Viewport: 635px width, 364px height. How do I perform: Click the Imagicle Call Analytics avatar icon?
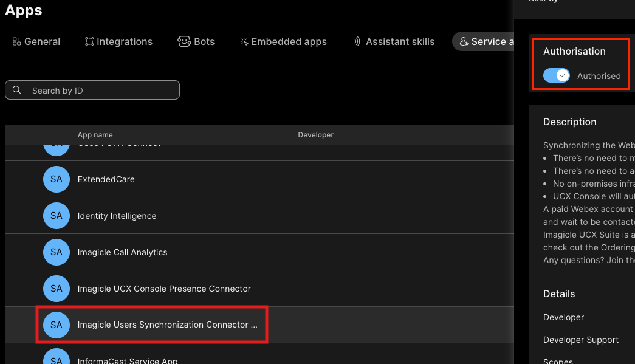(x=57, y=252)
